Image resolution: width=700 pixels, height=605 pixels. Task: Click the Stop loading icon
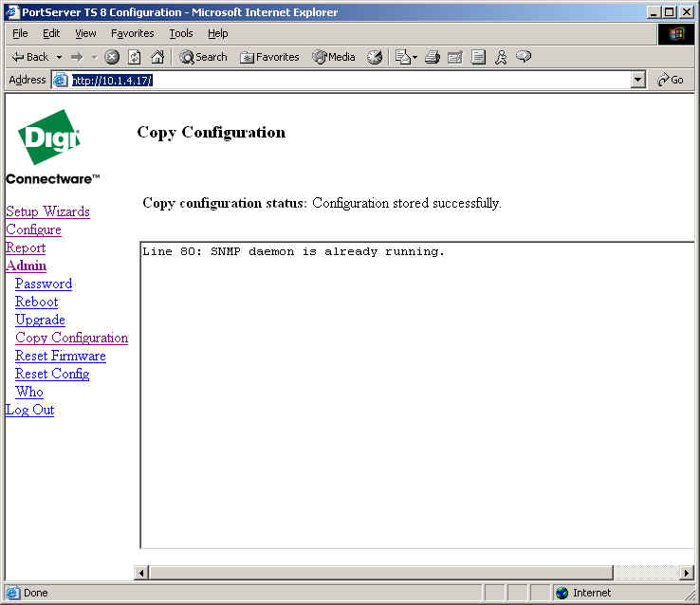coord(112,57)
